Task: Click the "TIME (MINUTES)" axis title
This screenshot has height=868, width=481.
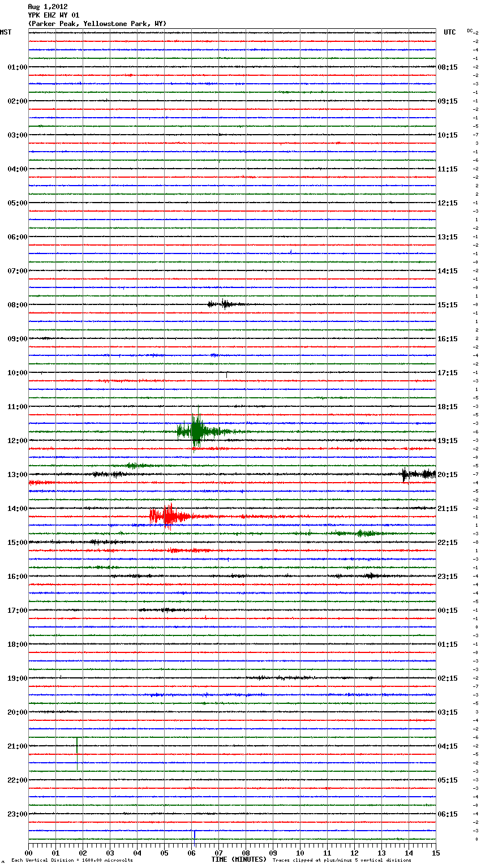Action: pos(239,860)
